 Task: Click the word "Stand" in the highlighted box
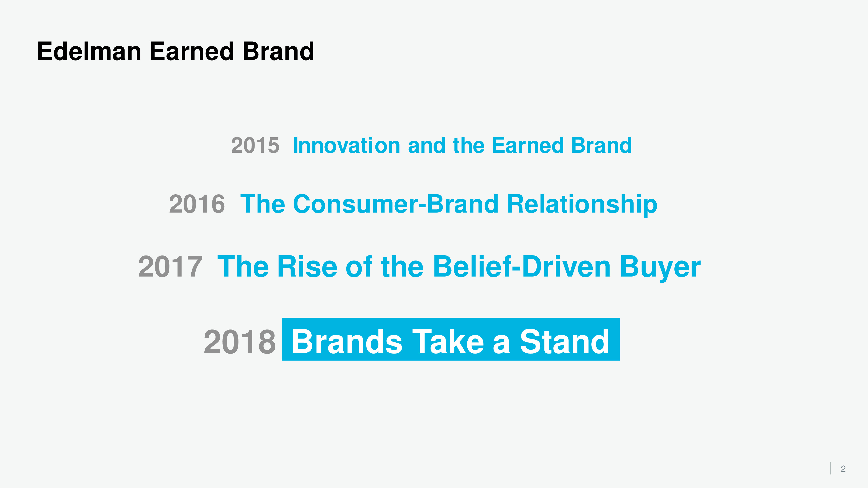click(x=564, y=342)
